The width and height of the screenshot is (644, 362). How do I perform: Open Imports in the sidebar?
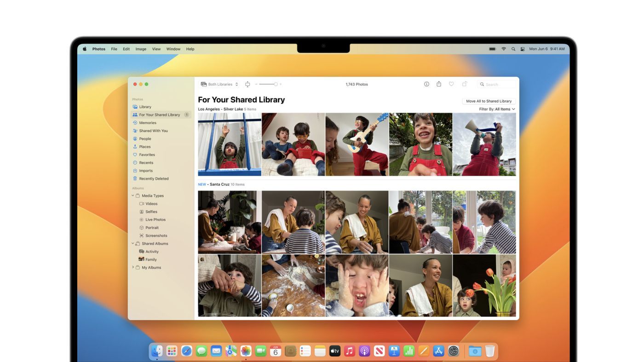pos(161,171)
